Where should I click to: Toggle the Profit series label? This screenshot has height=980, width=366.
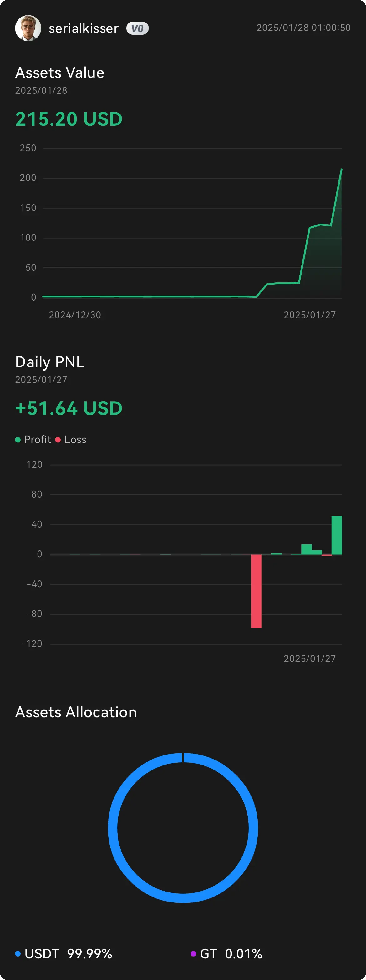click(x=38, y=440)
